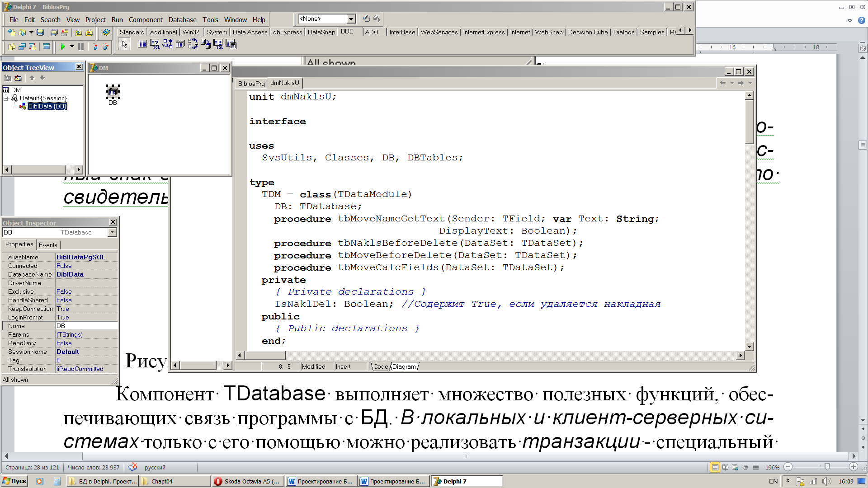The width and height of the screenshot is (868, 488).
Task: Open the <None> desktop combo dropdown
Action: (x=351, y=19)
